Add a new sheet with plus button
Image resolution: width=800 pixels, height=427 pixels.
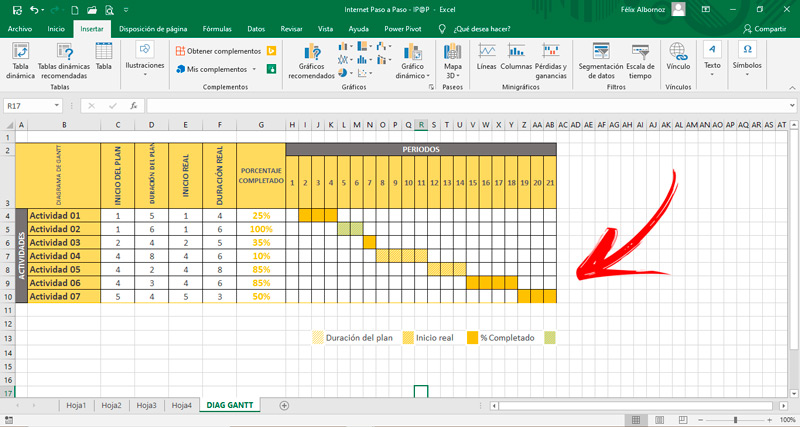coord(284,406)
